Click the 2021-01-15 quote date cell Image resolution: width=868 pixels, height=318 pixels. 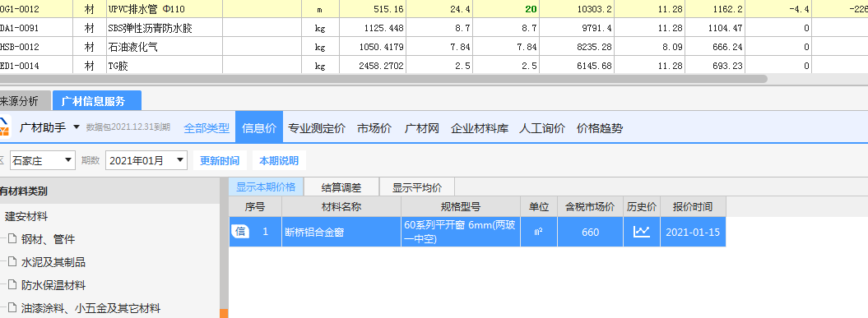click(x=693, y=232)
